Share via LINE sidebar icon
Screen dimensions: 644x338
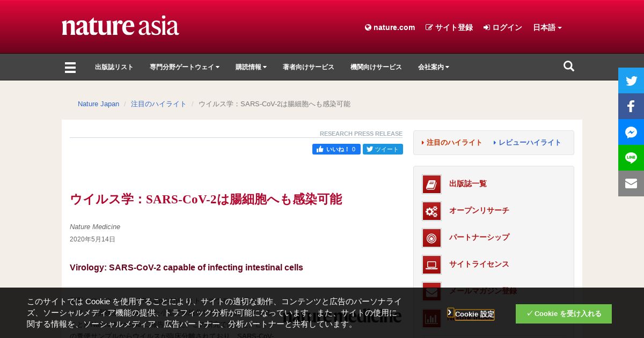tap(631, 158)
